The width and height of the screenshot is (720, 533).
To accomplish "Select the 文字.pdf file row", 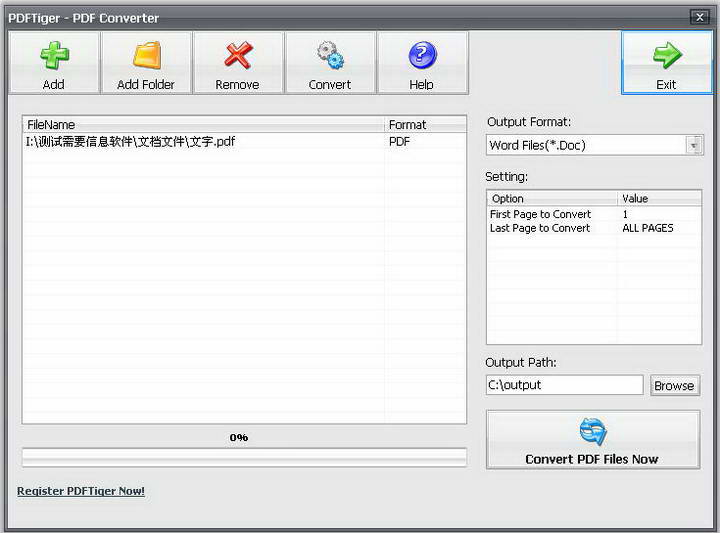I will pos(244,141).
